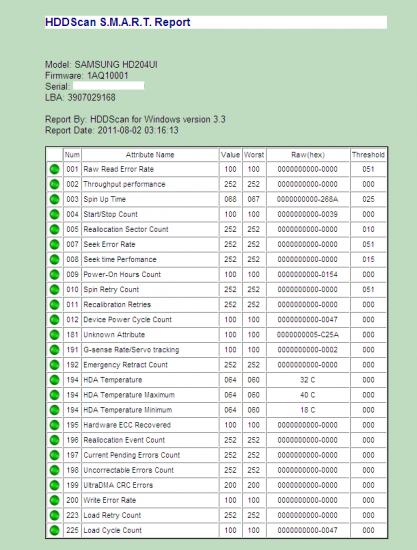
Task: Click the green status icon for Uncorrectable Errors Count
Action: point(54,471)
